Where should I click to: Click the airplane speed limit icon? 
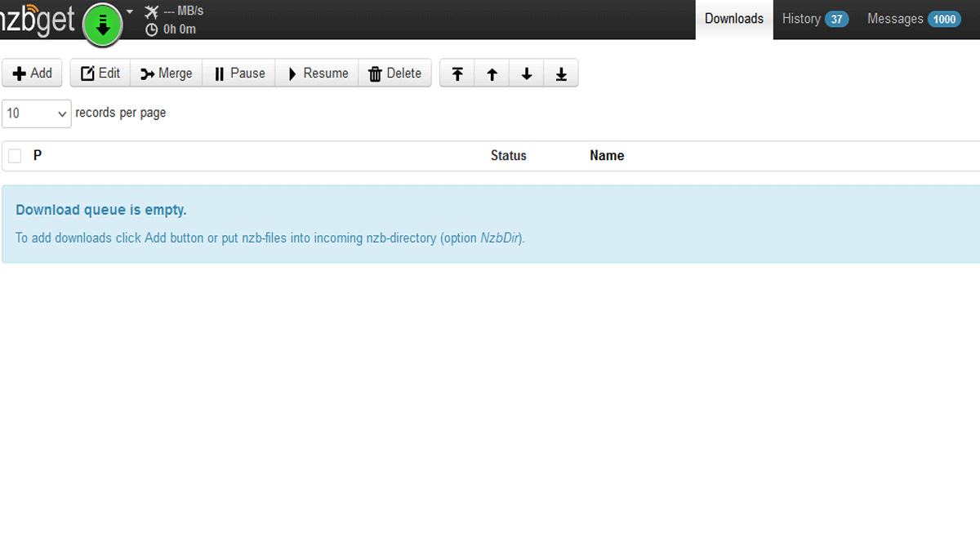pos(151,11)
